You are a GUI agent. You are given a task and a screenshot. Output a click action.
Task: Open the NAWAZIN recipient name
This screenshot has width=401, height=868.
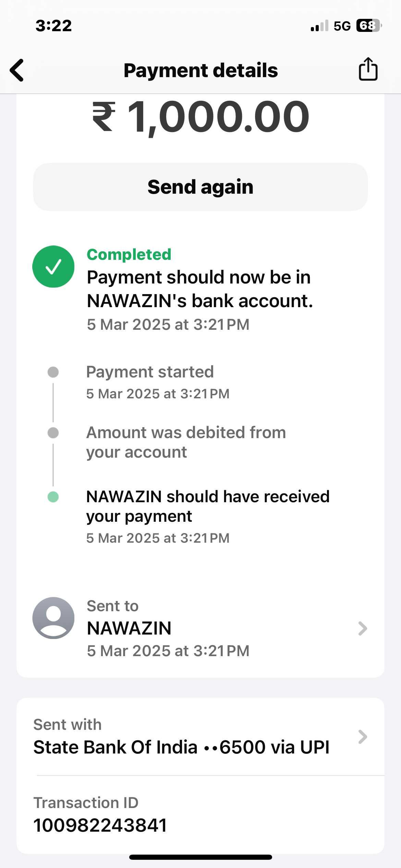129,628
